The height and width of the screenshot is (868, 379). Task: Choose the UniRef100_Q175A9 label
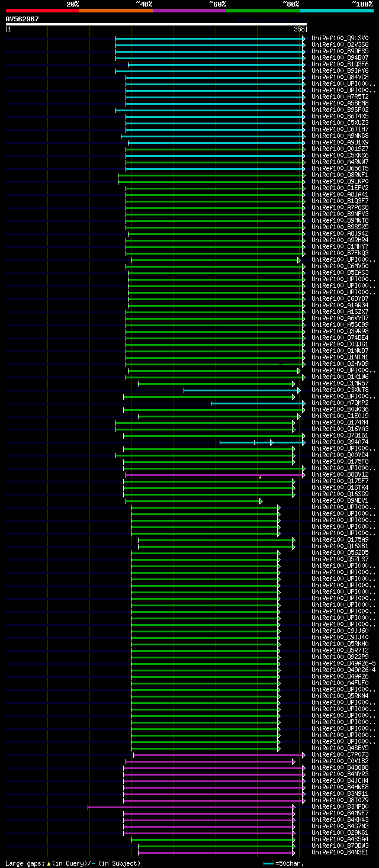(x=340, y=540)
